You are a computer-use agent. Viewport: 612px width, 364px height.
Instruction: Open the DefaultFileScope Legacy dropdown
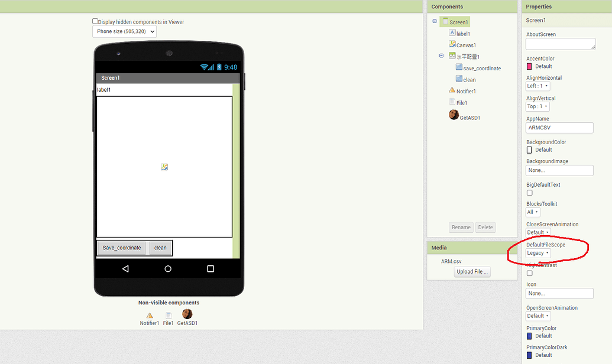click(537, 252)
